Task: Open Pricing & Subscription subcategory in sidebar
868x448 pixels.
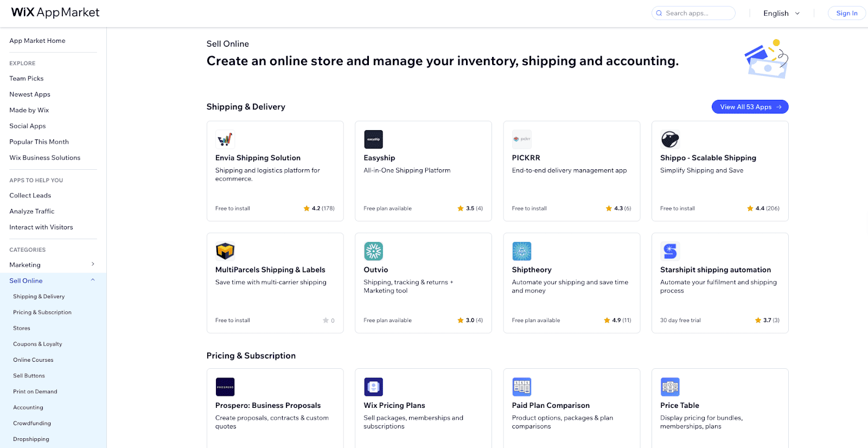Action: coord(42,312)
